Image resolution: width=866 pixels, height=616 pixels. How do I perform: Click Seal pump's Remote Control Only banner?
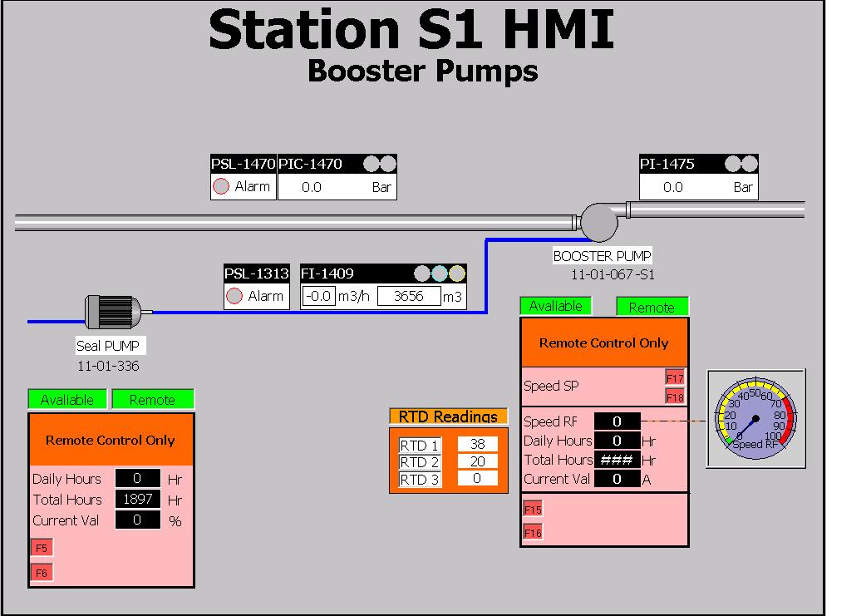[111, 440]
